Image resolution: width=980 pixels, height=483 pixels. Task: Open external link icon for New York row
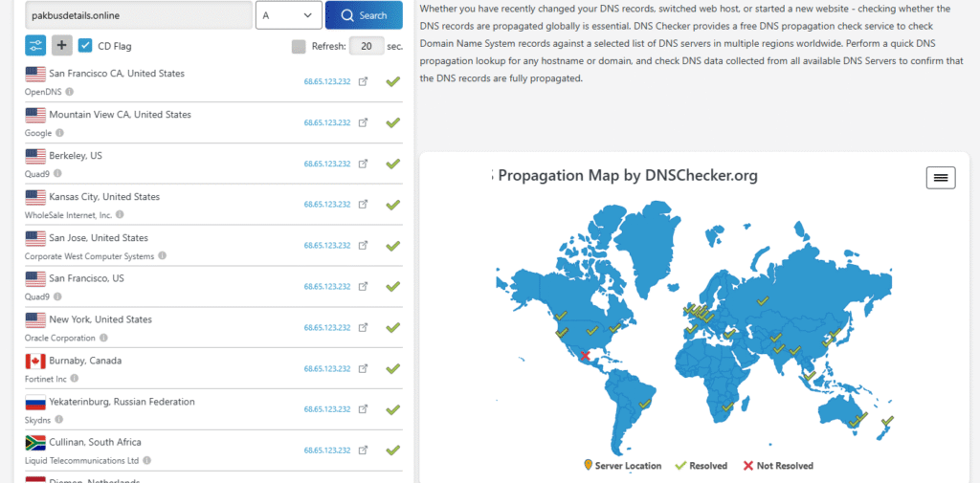pyautogui.click(x=363, y=327)
